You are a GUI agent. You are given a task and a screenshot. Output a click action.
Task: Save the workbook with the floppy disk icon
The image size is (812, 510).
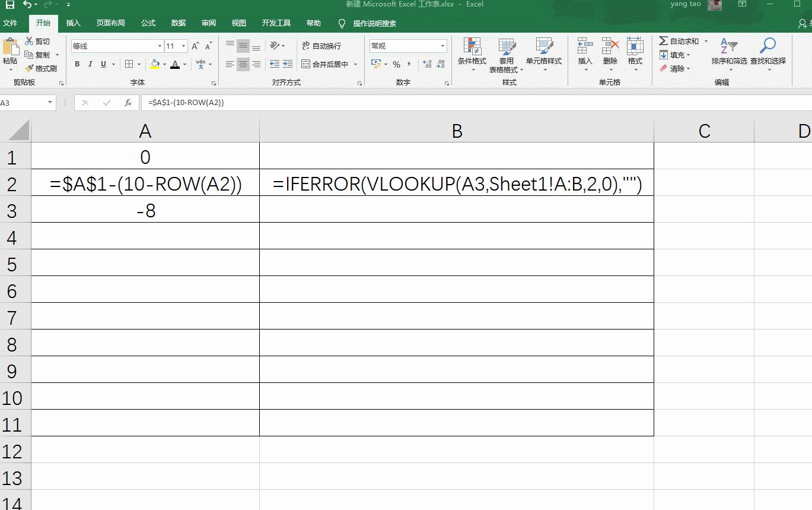pos(9,5)
